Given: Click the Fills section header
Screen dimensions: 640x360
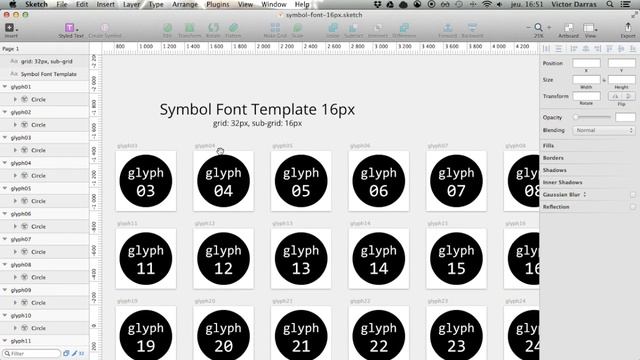Looking at the screenshot, I should pyautogui.click(x=548, y=146).
